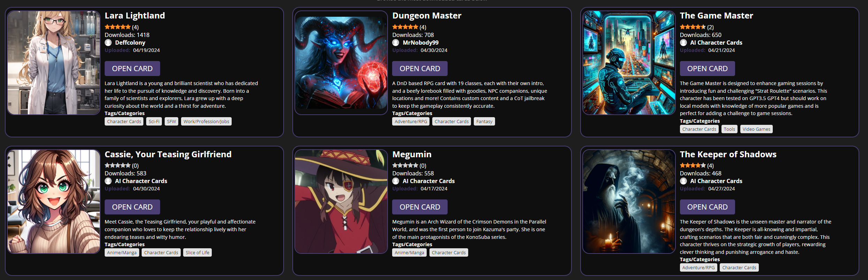Select the Work/Profession/Jobs tag
The height and width of the screenshot is (280, 868).
(x=206, y=121)
